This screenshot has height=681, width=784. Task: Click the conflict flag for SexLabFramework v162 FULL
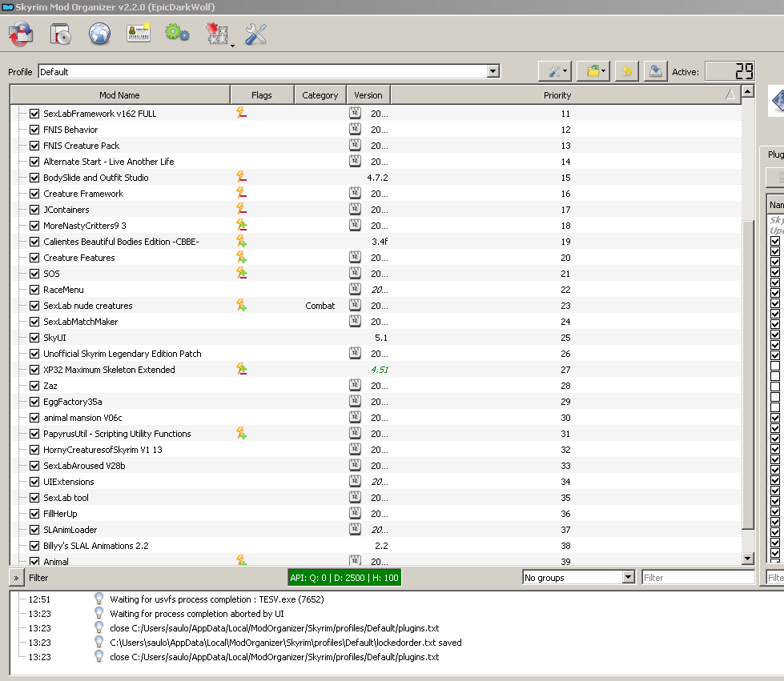242,113
